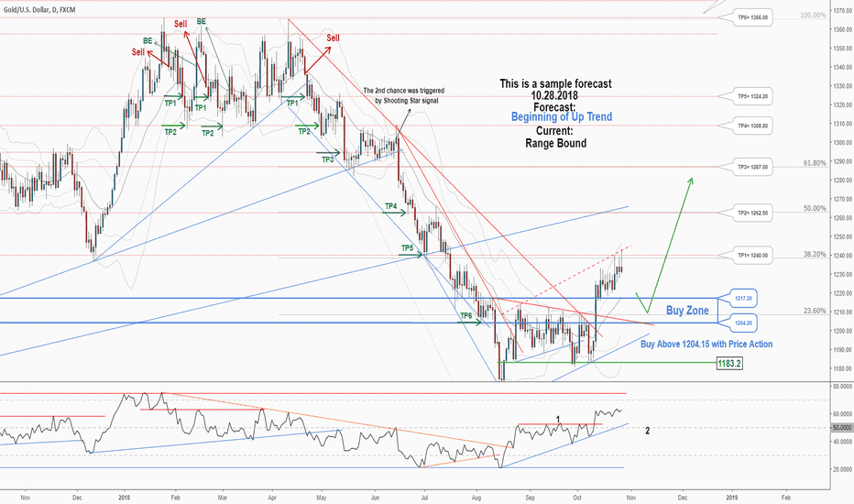Click the 20.0000 RSI axis value

pyautogui.click(x=843, y=469)
